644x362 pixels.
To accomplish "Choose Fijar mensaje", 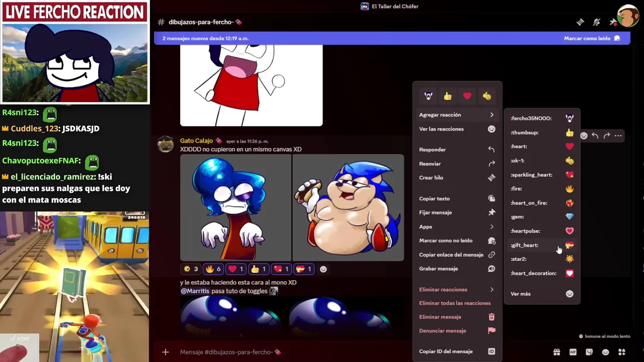I will (457, 213).
